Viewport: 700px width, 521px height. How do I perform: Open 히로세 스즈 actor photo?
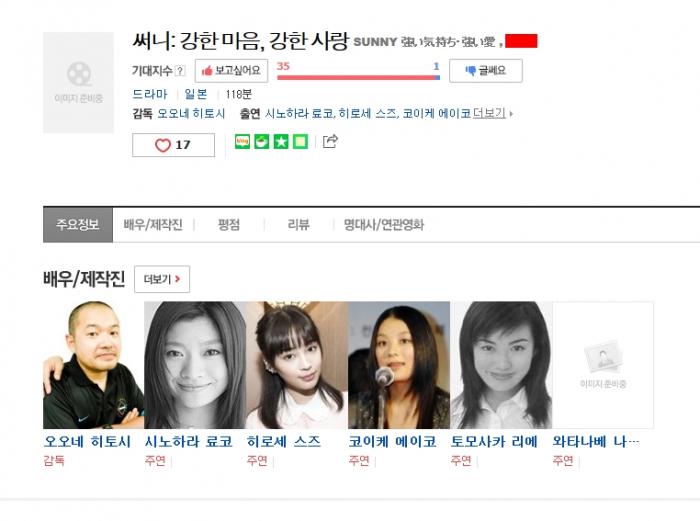click(x=297, y=365)
